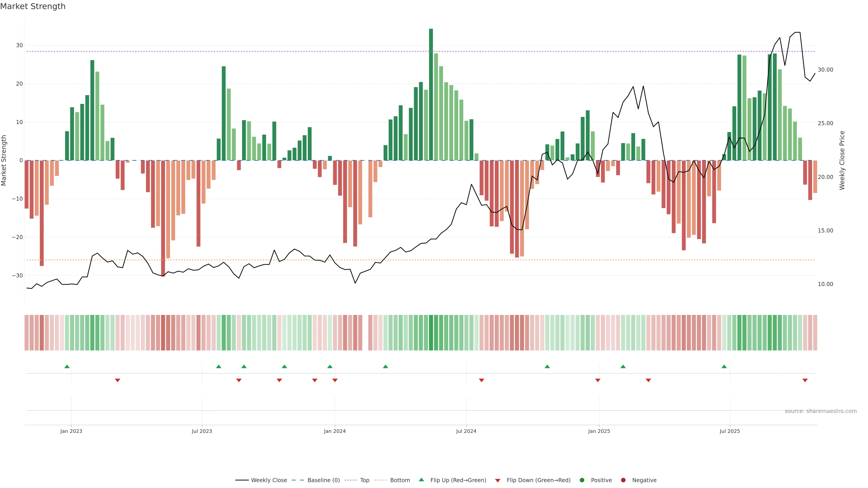Click the leftmost green Flip Up triangle marker
Screen dimensions: 868x488
[x=67, y=366]
